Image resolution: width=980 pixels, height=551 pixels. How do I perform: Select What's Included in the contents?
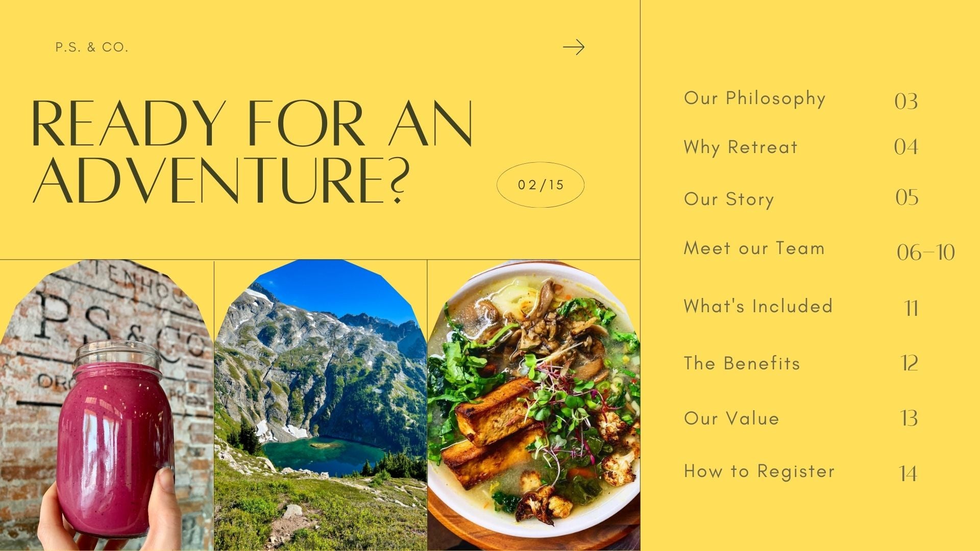tap(758, 306)
